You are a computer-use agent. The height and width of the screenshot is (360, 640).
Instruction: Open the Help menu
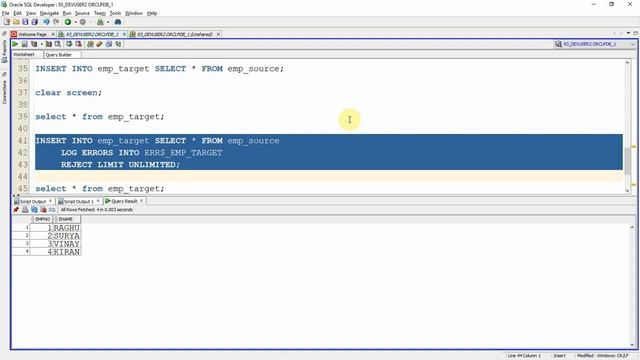click(x=152, y=13)
